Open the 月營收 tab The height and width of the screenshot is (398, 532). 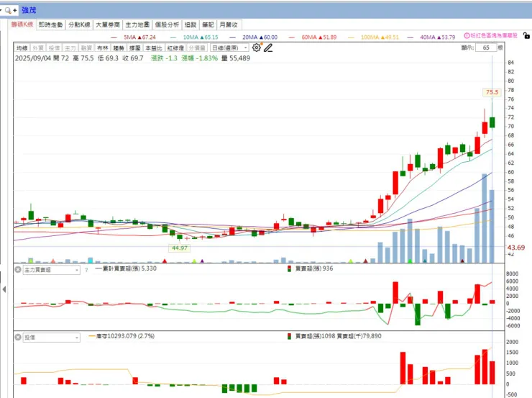229,24
